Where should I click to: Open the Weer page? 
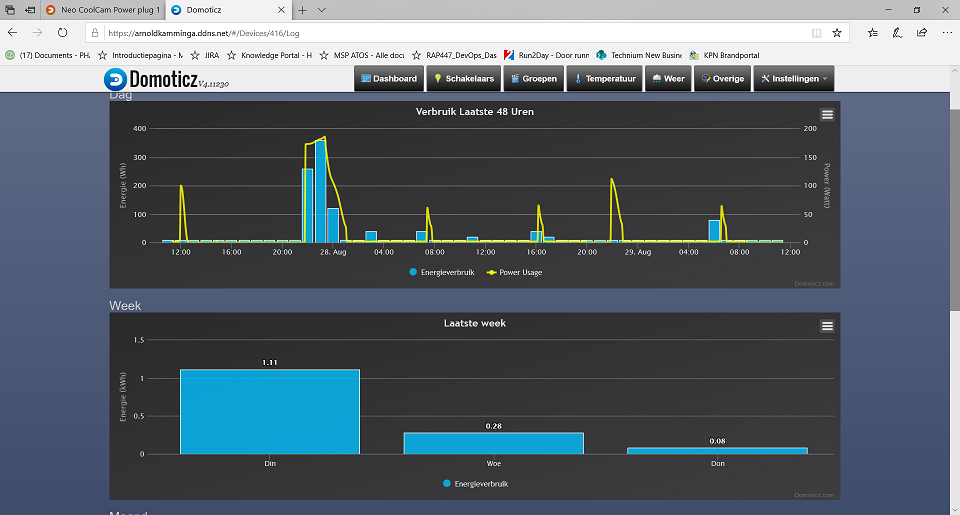[x=668, y=78]
